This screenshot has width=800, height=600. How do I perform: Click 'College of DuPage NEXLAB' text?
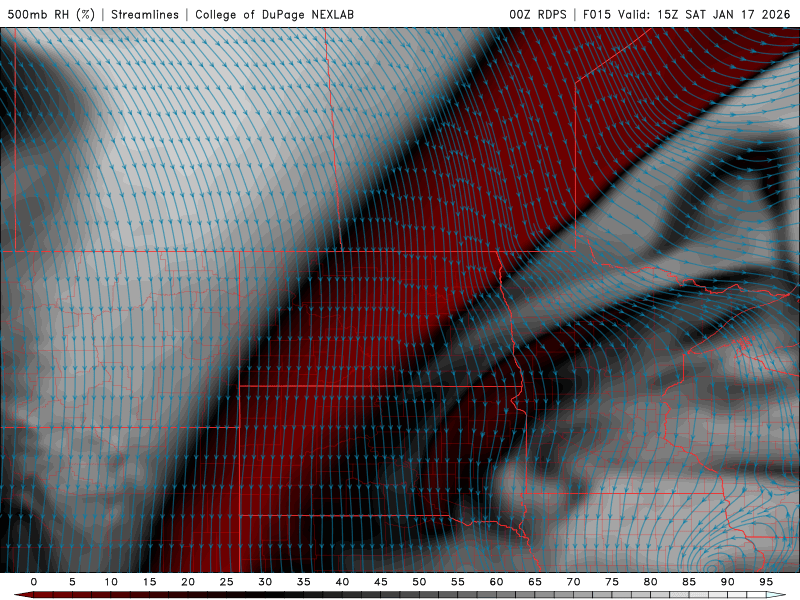[x=274, y=14]
